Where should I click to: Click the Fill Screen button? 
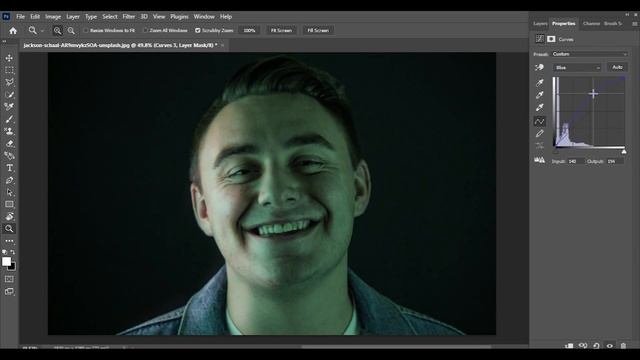318,31
